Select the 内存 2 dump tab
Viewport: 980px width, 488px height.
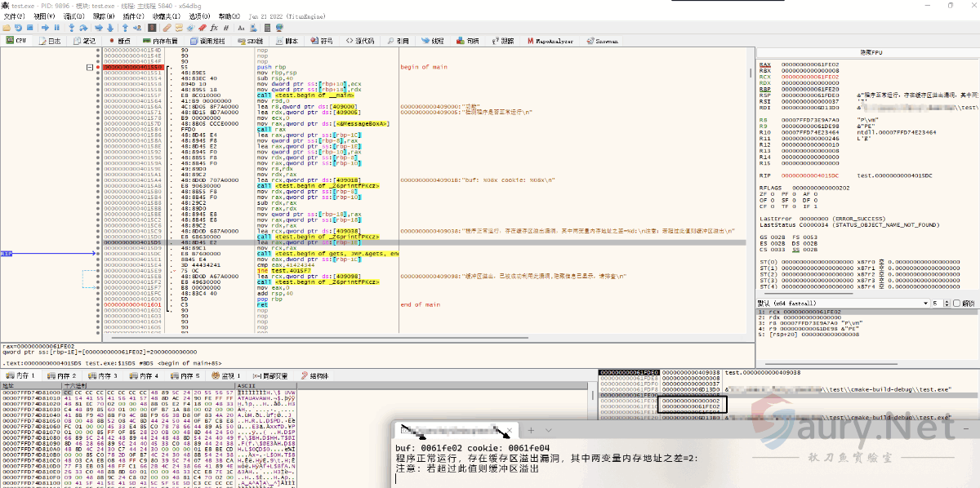(x=62, y=375)
